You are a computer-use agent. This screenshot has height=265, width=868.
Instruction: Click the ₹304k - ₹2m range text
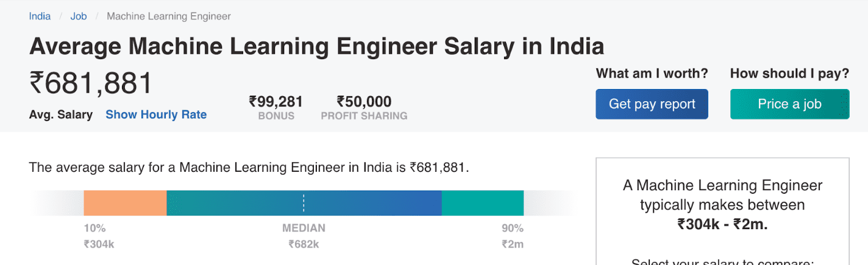722,224
